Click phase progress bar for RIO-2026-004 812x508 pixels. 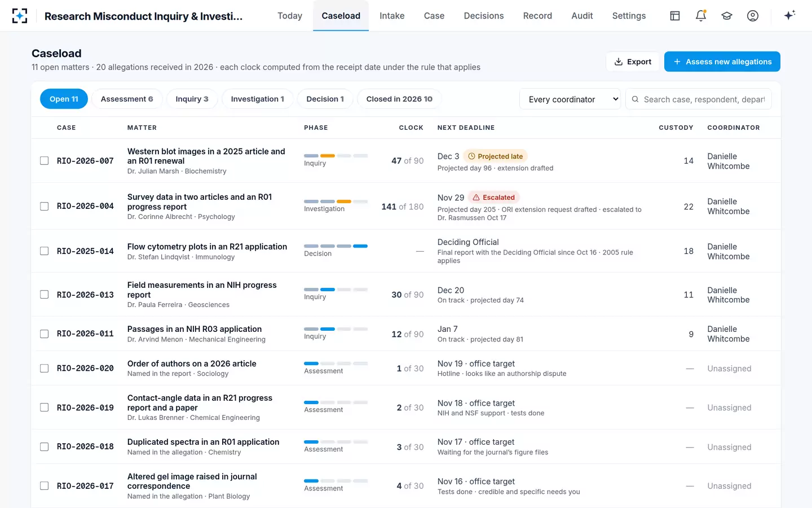point(336,202)
